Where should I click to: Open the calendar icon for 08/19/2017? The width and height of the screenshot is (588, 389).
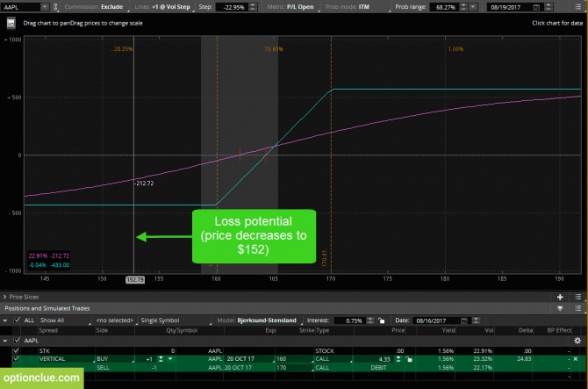coord(536,7)
